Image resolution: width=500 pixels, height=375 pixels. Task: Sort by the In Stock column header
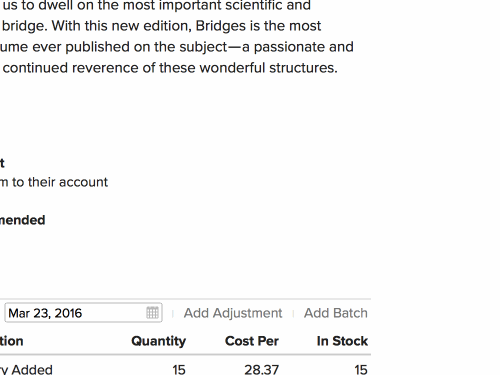click(342, 341)
